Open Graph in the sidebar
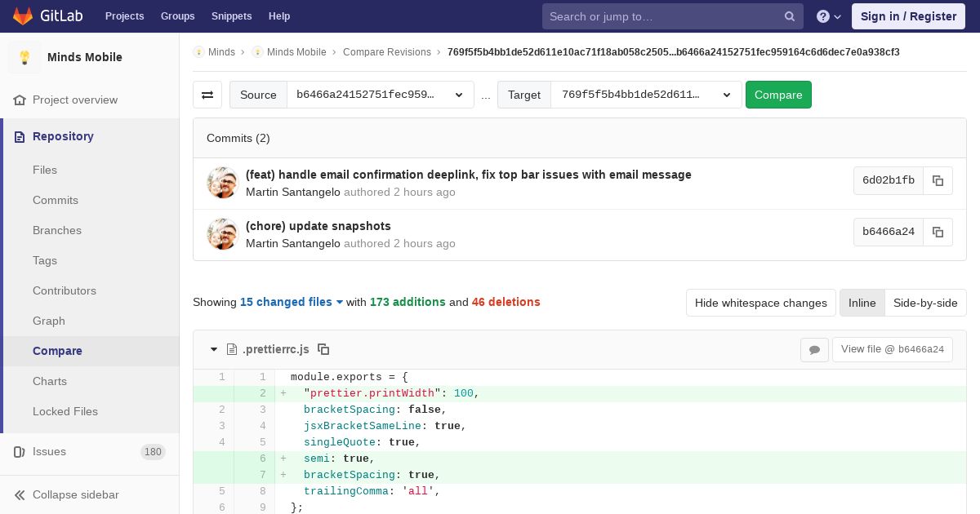This screenshot has height=514, width=980. coord(49,321)
